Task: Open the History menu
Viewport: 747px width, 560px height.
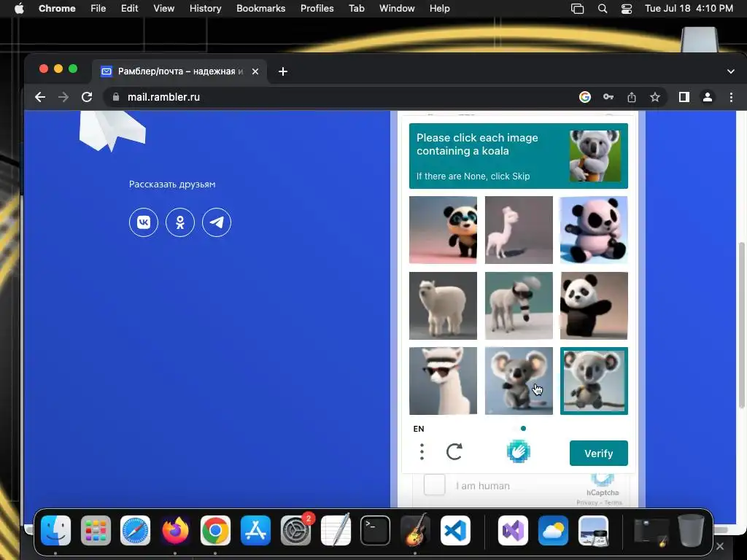Action: tap(205, 9)
